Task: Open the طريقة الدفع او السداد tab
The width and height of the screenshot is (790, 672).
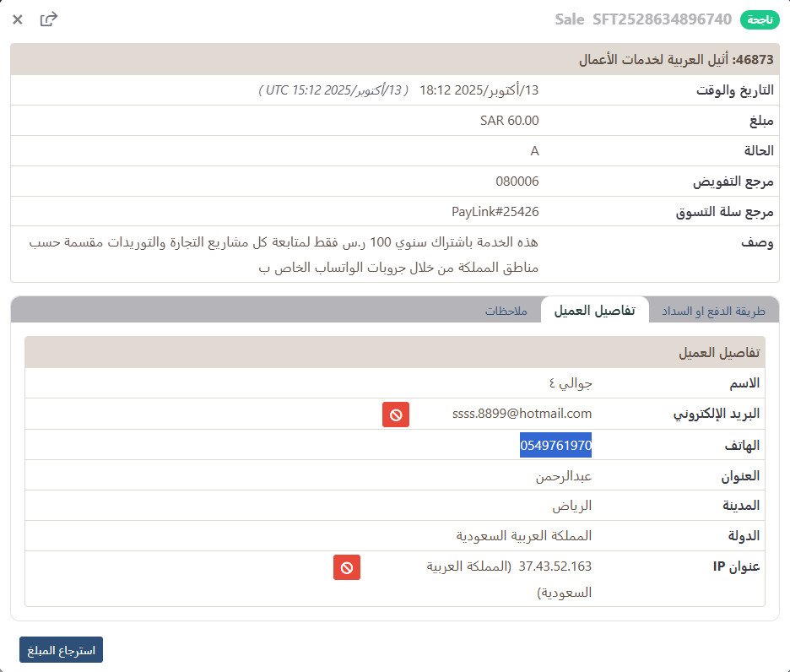Action: pos(712,311)
